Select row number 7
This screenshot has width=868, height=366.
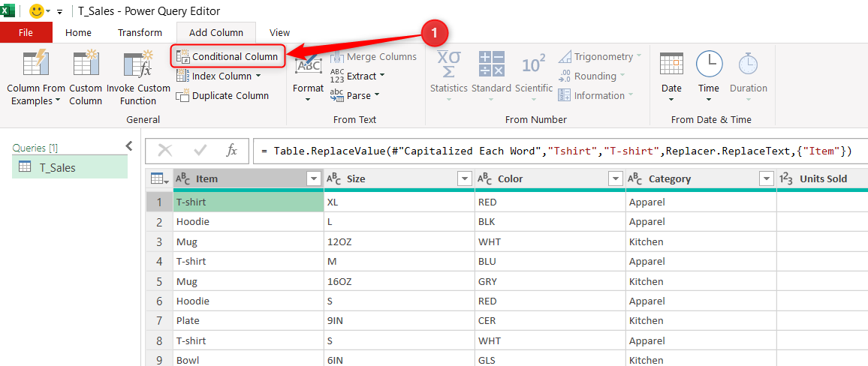[159, 321]
